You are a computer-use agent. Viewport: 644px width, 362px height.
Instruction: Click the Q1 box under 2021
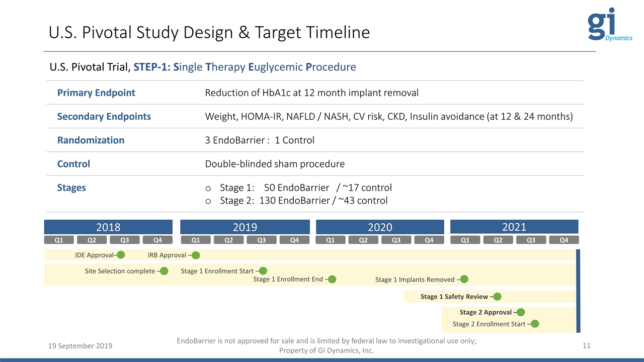pos(465,240)
